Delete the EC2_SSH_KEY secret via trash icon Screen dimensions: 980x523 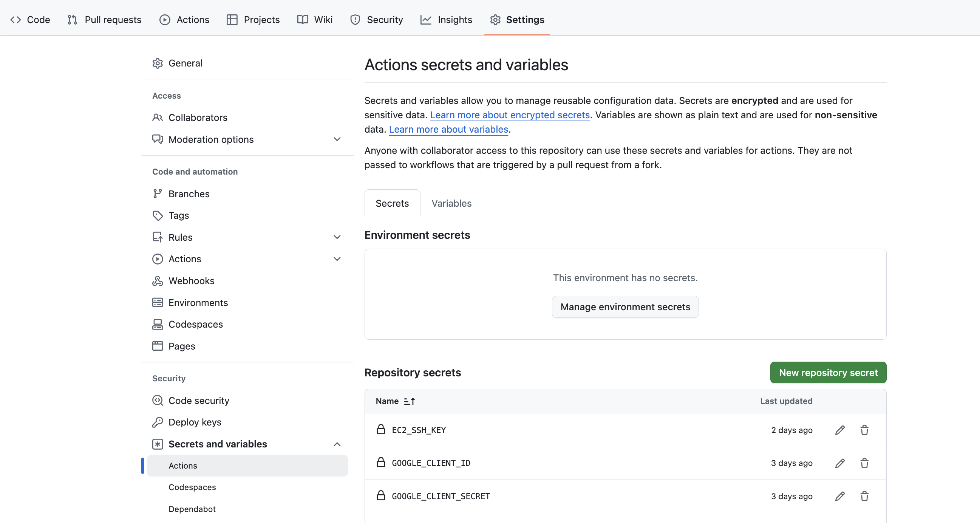(864, 430)
